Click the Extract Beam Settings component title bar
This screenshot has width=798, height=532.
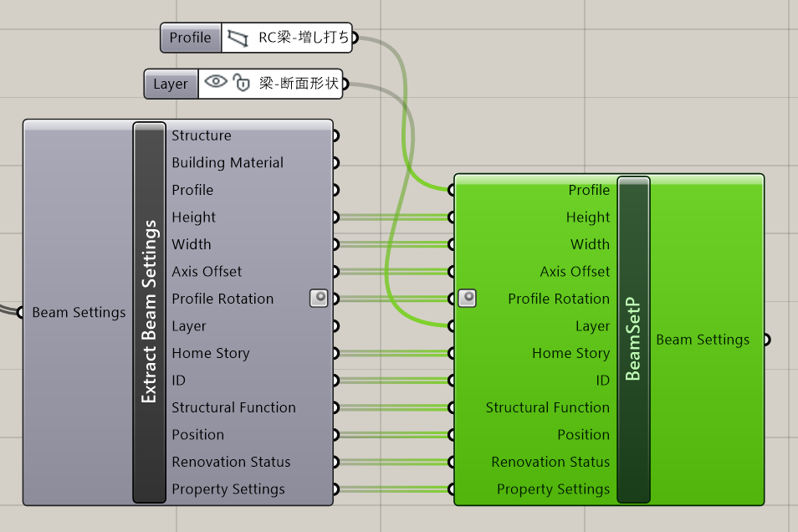tap(149, 312)
